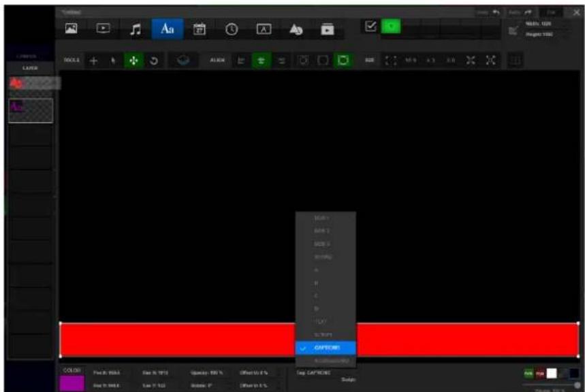Screen dimensions: 585x392
Task: Click the Pos Y value field
Action: point(107,385)
